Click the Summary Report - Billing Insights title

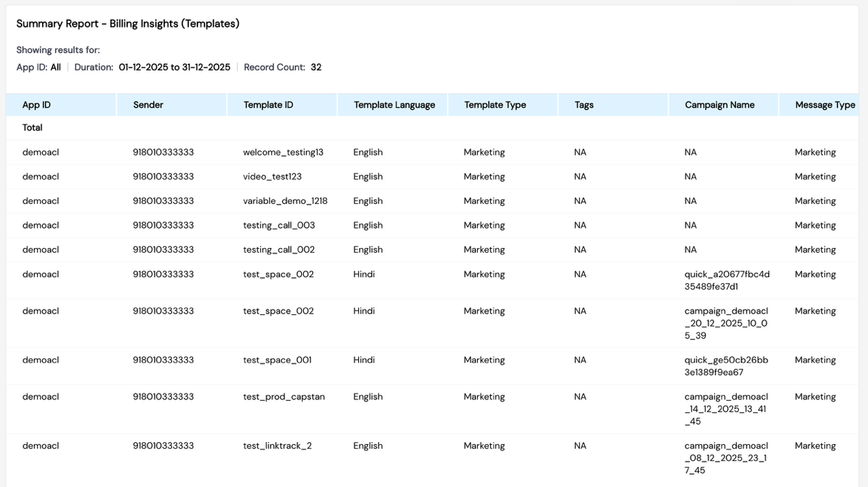[128, 23]
